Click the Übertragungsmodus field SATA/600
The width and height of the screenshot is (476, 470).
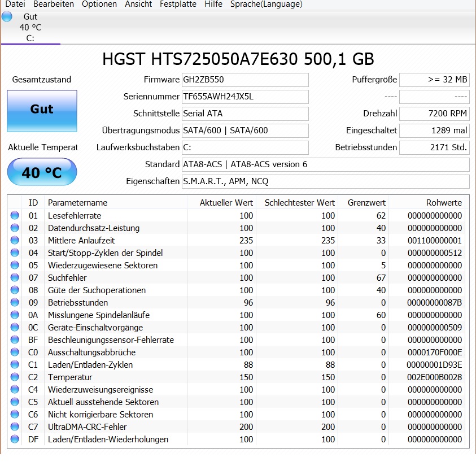245,130
